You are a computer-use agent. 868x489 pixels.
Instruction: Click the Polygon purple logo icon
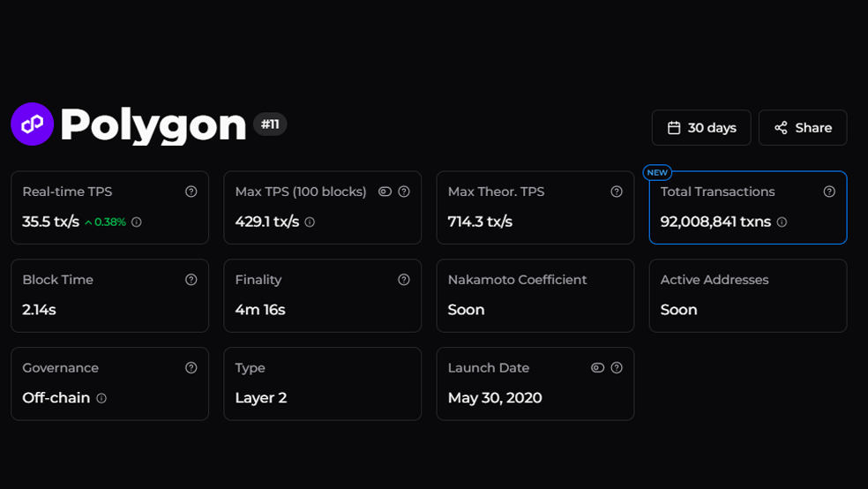click(x=32, y=124)
